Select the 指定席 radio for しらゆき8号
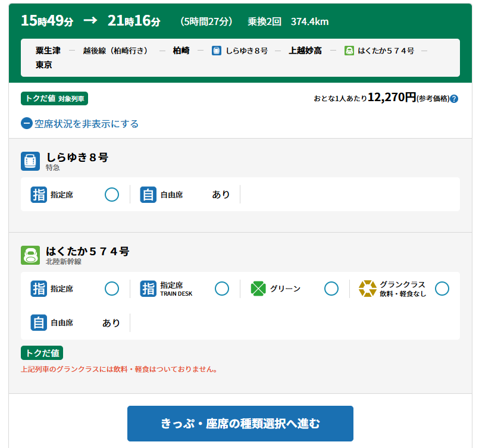 (112, 195)
